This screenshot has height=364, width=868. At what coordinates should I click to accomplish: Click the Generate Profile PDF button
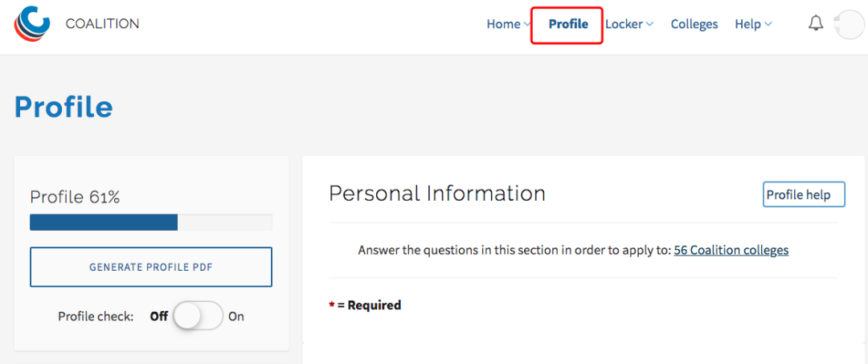pyautogui.click(x=151, y=268)
